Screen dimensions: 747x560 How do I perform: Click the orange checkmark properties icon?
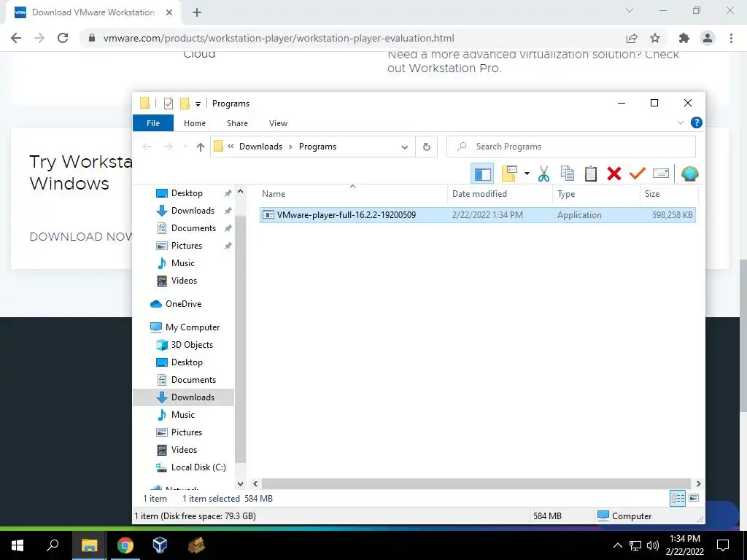(637, 174)
